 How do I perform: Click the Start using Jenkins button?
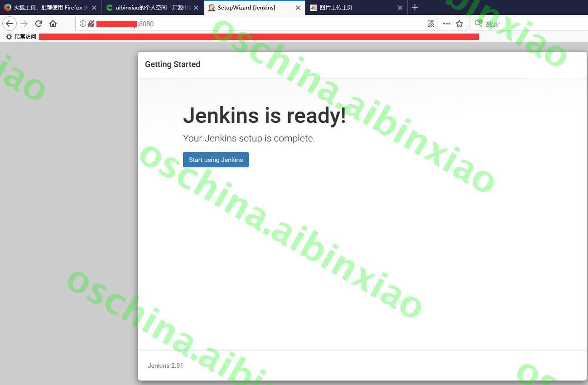pos(216,160)
